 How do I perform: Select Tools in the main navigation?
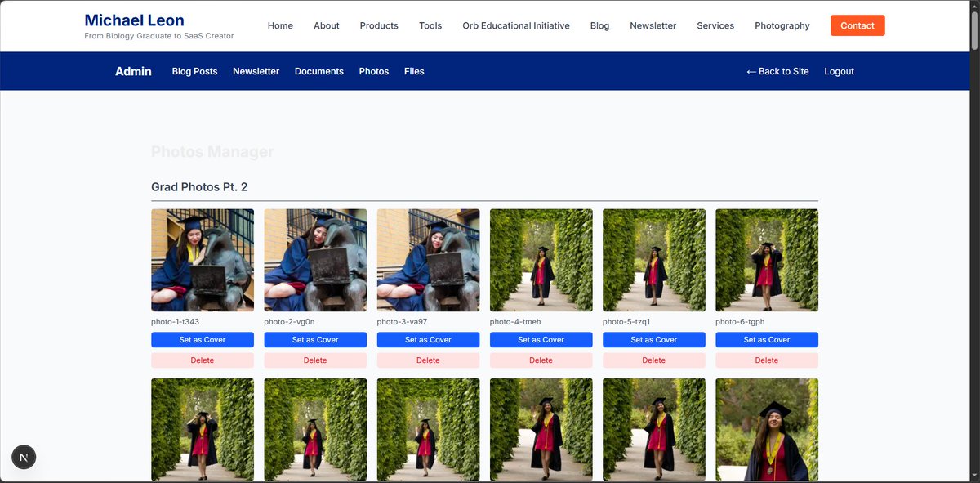coord(430,25)
